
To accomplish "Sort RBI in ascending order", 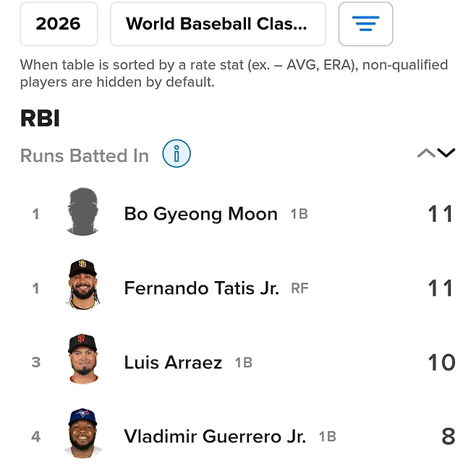I will pyautogui.click(x=426, y=153).
